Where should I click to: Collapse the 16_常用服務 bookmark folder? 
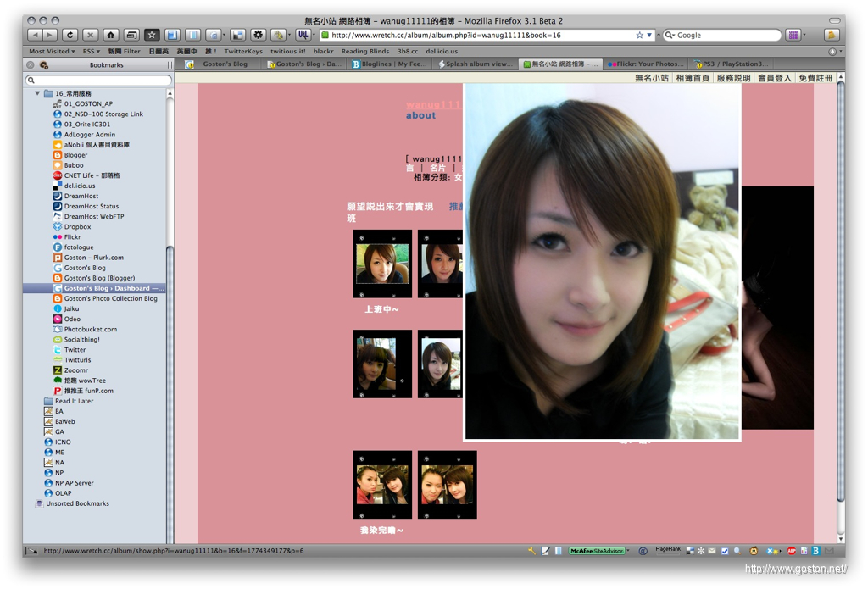pos(37,93)
